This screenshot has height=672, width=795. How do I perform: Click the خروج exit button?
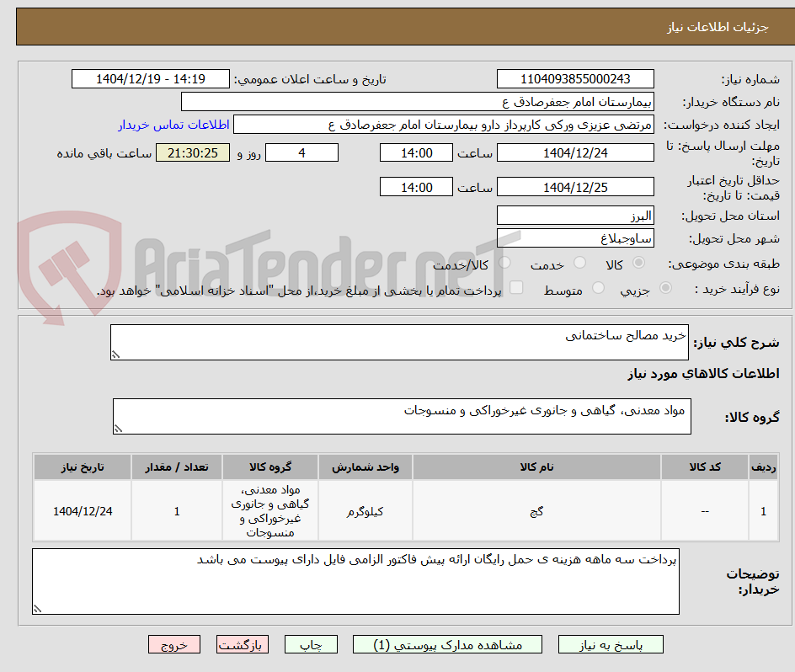[x=173, y=644]
